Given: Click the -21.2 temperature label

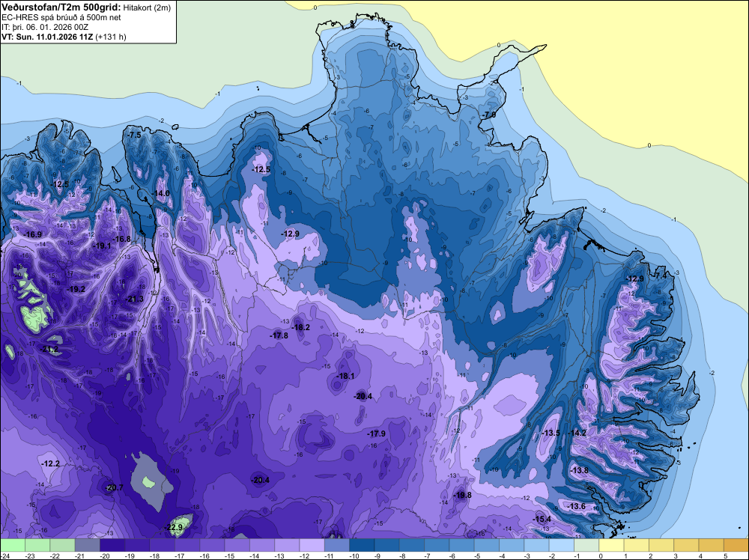Looking at the screenshot, I should (49, 349).
